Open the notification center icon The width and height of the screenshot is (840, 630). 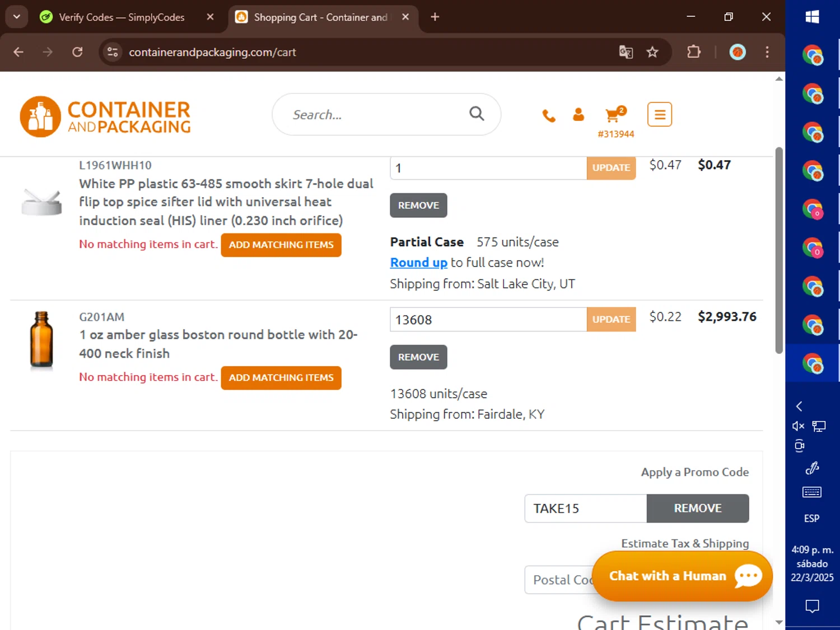coord(812,606)
